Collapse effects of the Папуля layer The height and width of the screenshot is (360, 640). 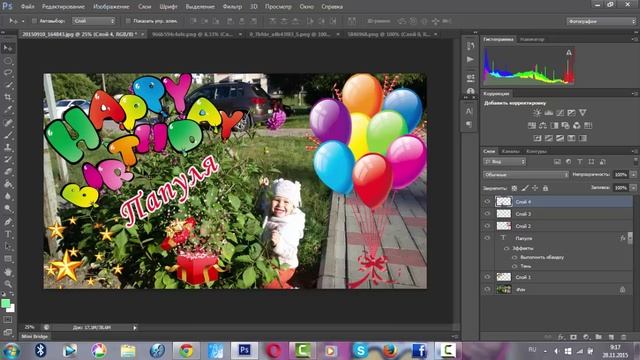click(631, 237)
